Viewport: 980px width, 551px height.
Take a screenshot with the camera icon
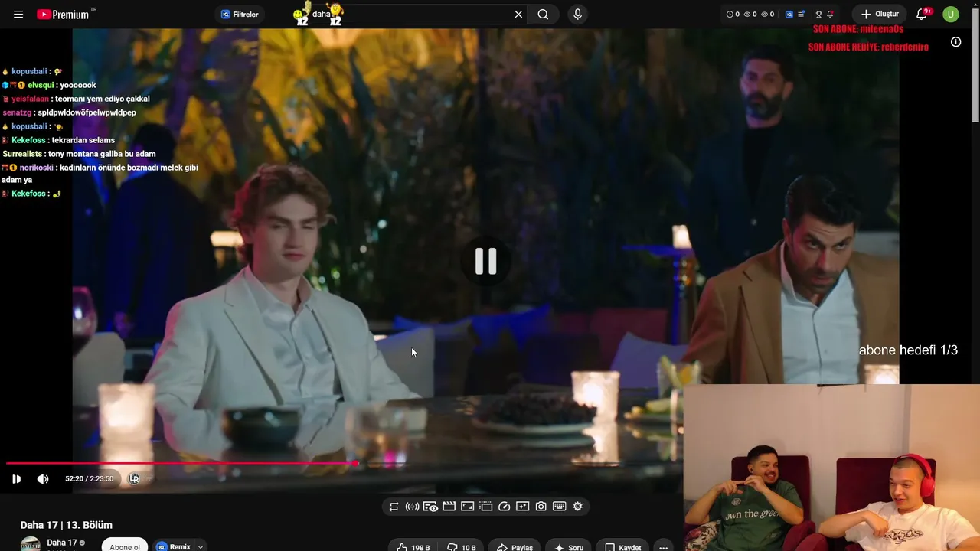pyautogui.click(x=541, y=507)
